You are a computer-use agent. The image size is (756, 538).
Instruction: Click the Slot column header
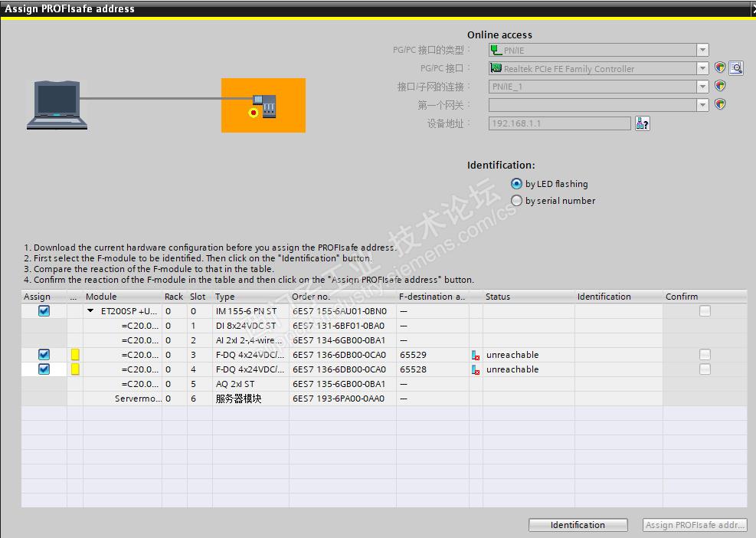coord(200,297)
